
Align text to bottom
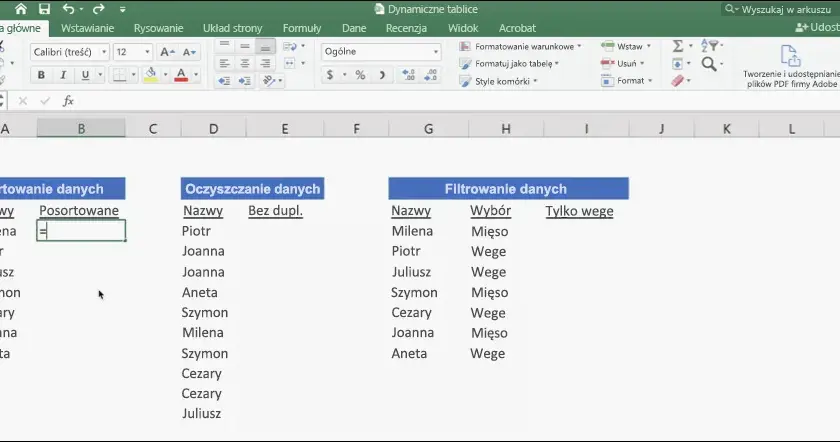(x=265, y=47)
